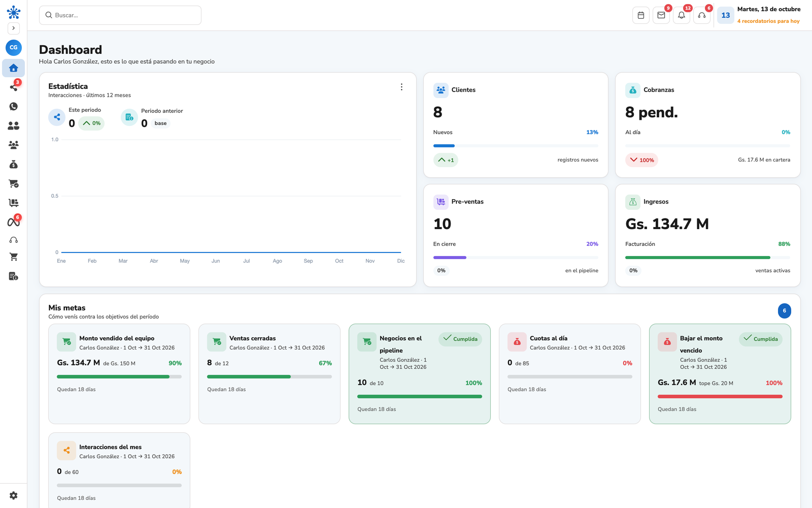Open the mail icon with 9 badge
The height and width of the screenshot is (508, 812).
[x=661, y=15]
